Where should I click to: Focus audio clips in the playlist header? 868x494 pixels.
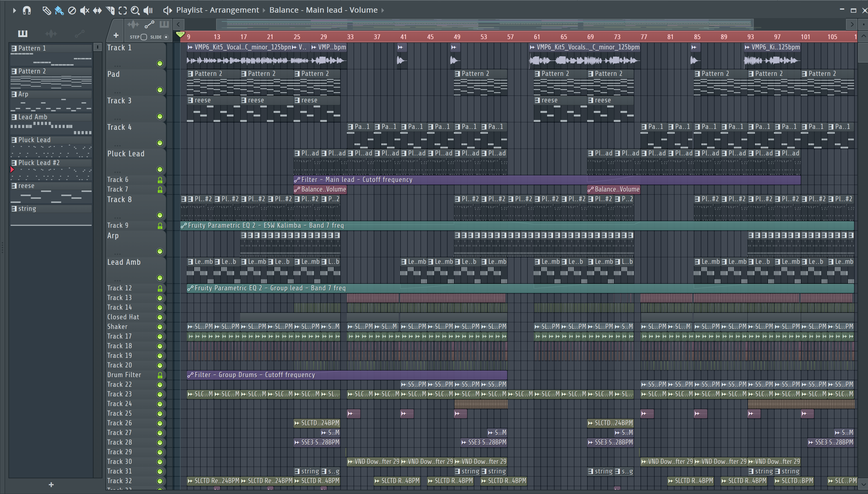tap(133, 24)
